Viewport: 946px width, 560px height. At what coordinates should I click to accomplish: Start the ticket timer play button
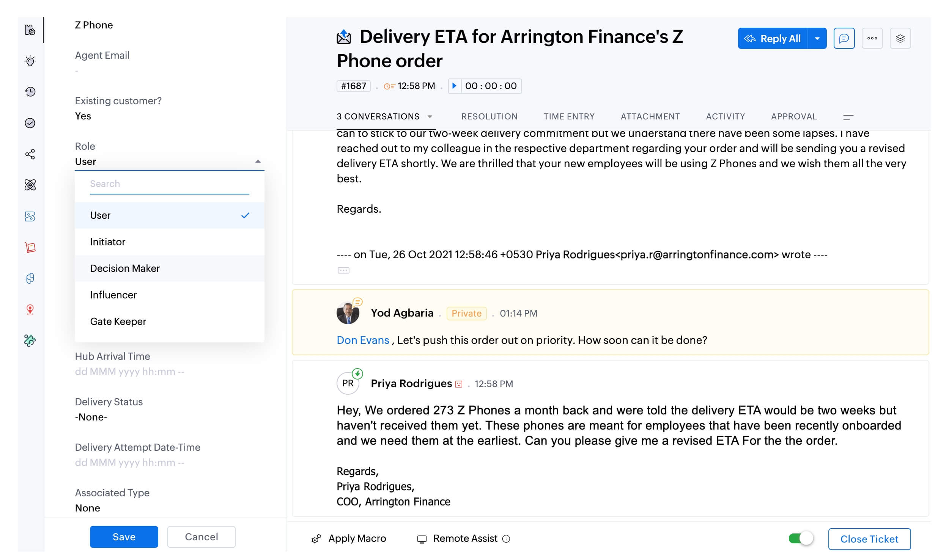pyautogui.click(x=454, y=86)
